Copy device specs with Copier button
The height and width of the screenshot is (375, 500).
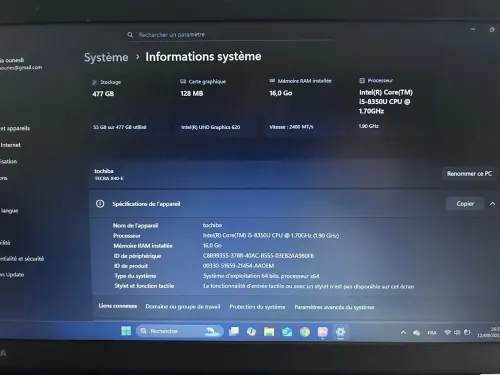(465, 204)
